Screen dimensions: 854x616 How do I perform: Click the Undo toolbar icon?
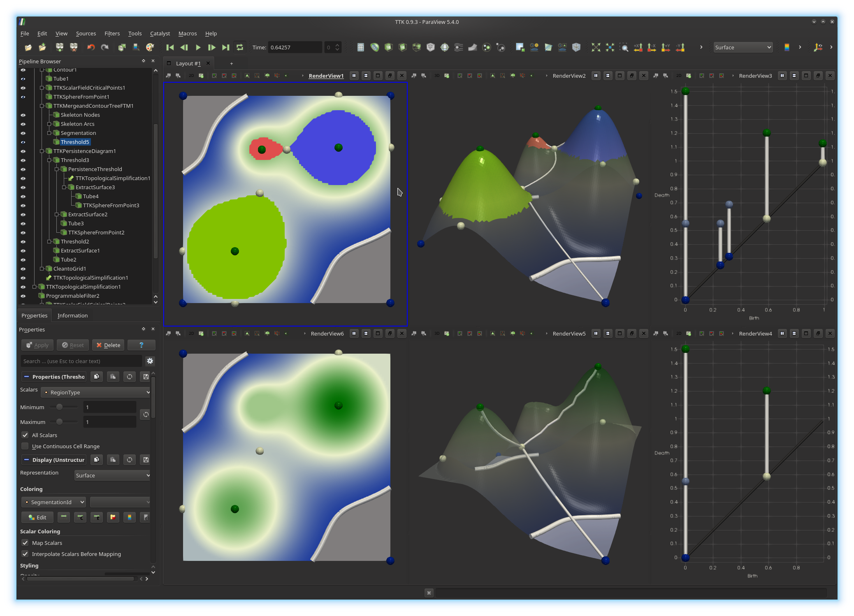click(x=91, y=47)
